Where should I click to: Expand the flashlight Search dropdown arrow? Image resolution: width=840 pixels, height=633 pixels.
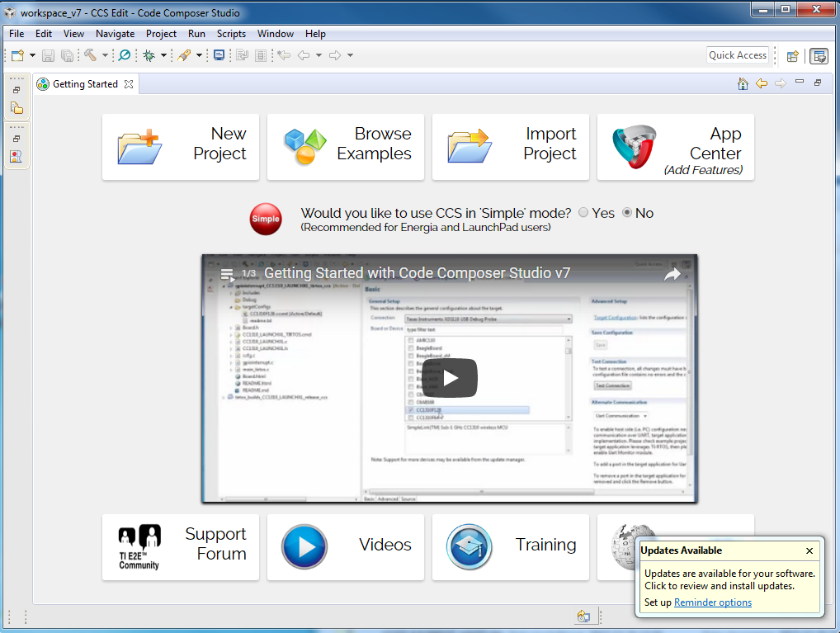pyautogui.click(x=200, y=55)
